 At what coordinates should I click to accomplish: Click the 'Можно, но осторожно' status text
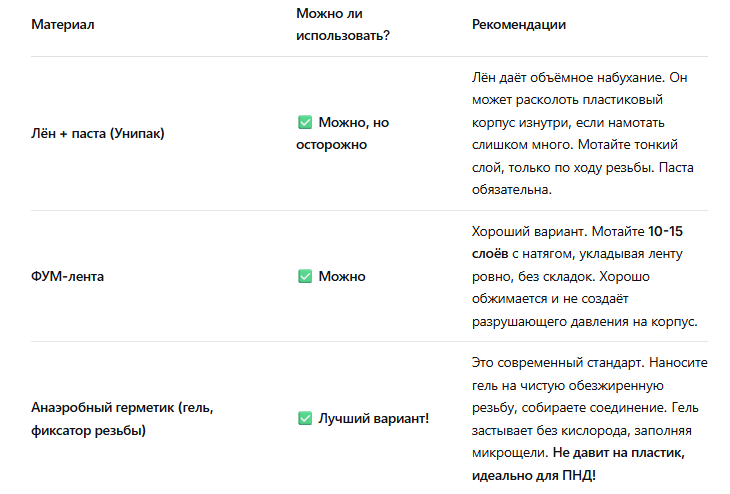click(x=343, y=134)
